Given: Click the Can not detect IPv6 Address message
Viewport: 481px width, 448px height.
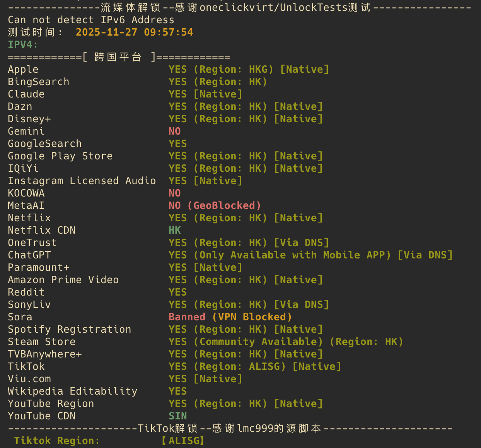Looking at the screenshot, I should 91,20.
